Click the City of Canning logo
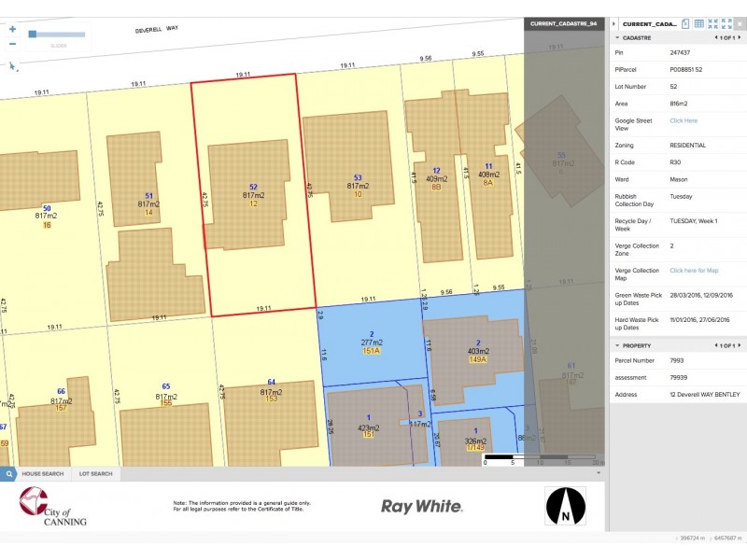 coord(53,506)
